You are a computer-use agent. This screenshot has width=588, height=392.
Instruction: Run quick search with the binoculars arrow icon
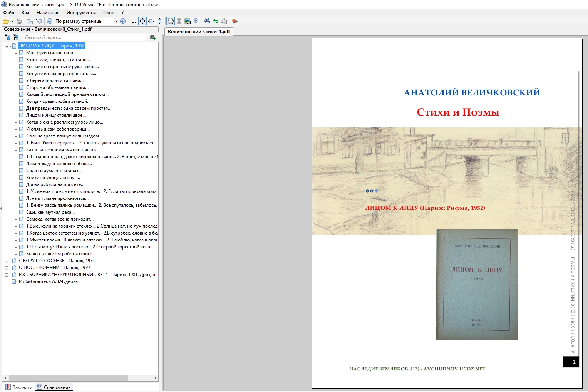[x=153, y=37]
